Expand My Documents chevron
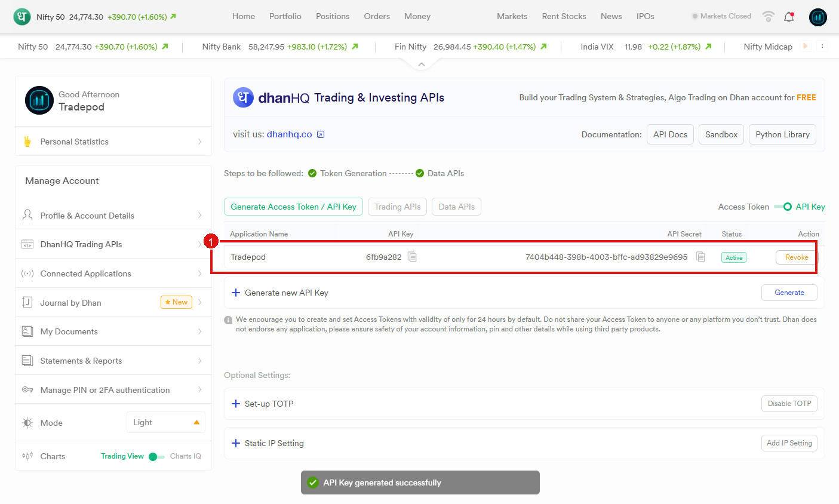The image size is (839, 504). tap(199, 331)
